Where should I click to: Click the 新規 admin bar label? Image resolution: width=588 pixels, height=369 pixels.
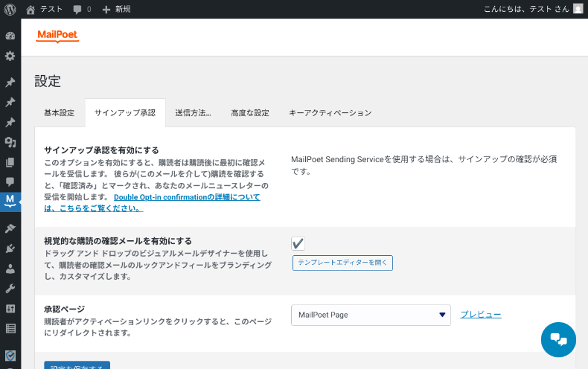(x=123, y=9)
